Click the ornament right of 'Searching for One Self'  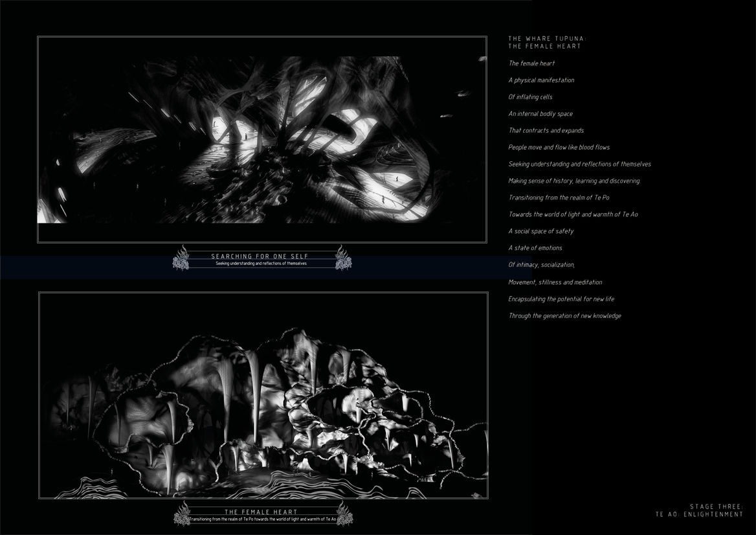(x=343, y=258)
